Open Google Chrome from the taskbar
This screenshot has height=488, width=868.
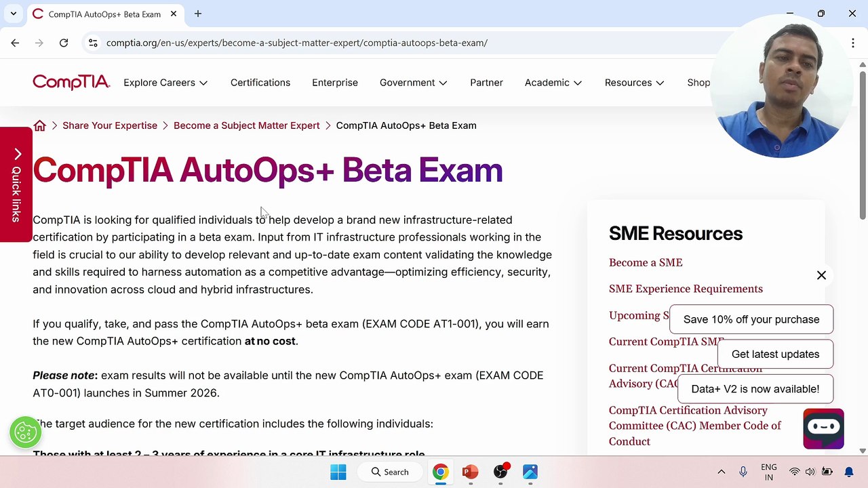441,472
